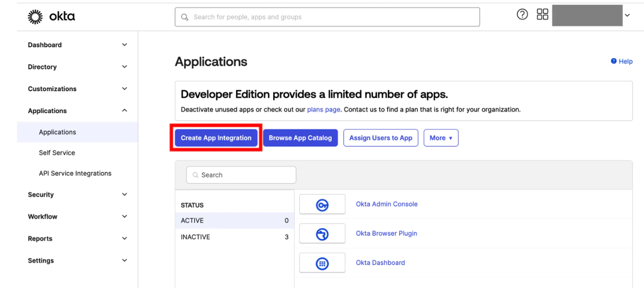This screenshot has width=644, height=288.
Task: Expand the Customizations sidebar section
Action: [x=78, y=89]
